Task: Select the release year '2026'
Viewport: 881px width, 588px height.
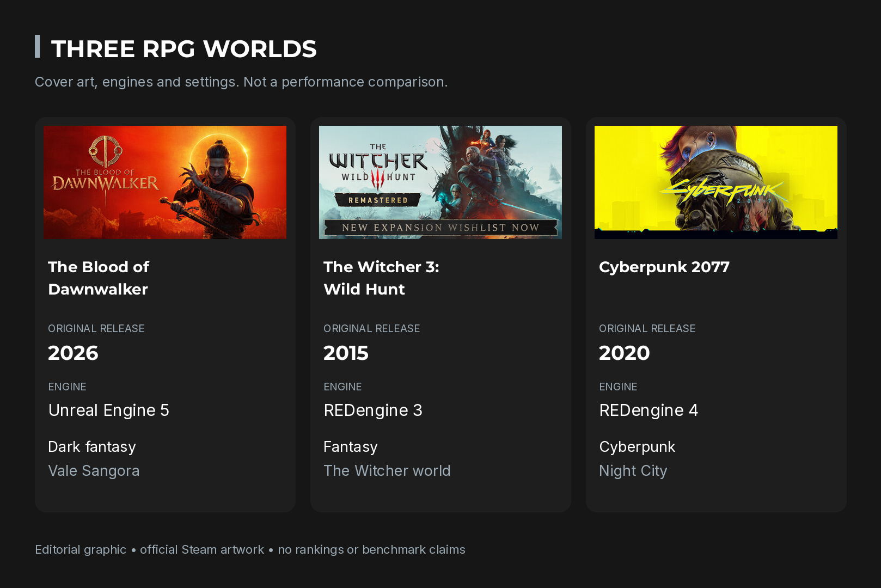Action: [x=73, y=353]
